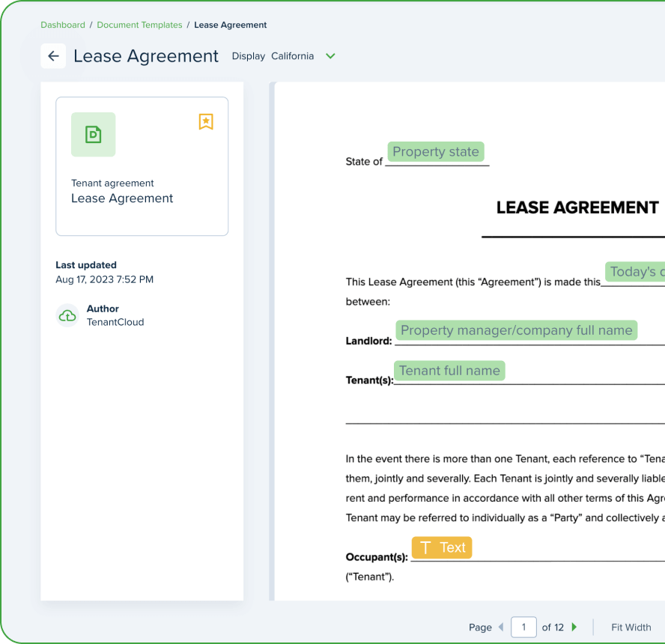Click the Property state placeholder field
The image size is (665, 644).
click(436, 151)
